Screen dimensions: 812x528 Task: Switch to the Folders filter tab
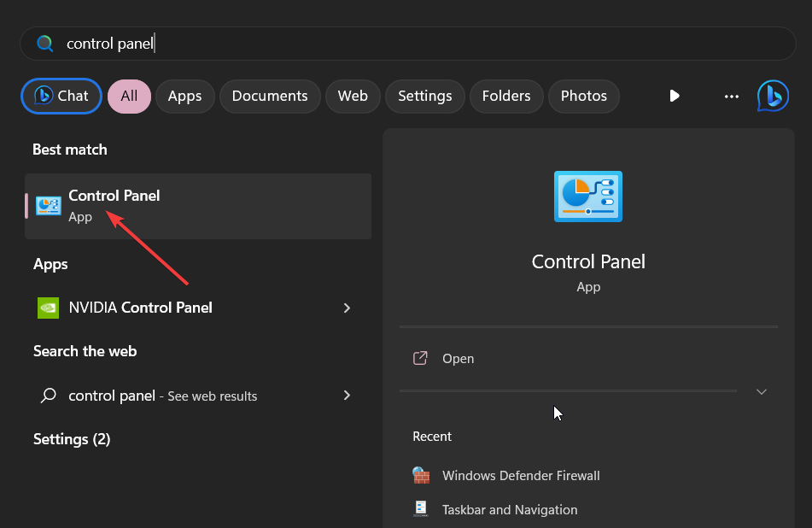pyautogui.click(x=506, y=96)
